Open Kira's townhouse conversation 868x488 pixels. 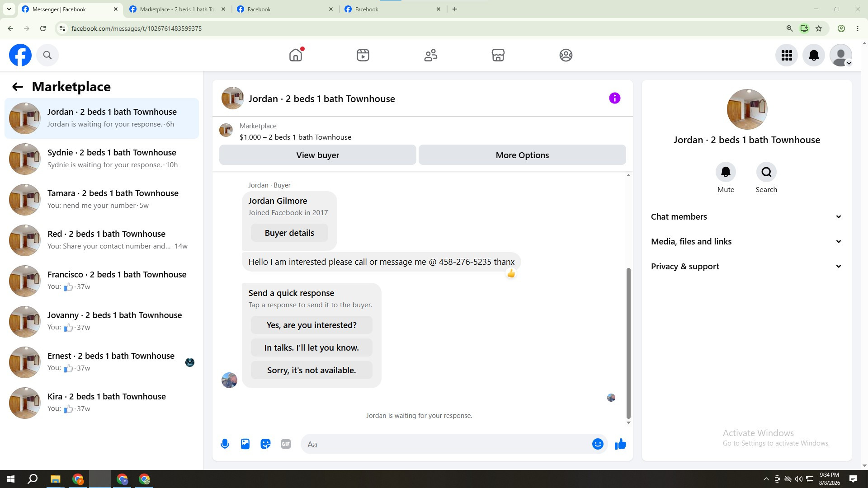coord(102,403)
